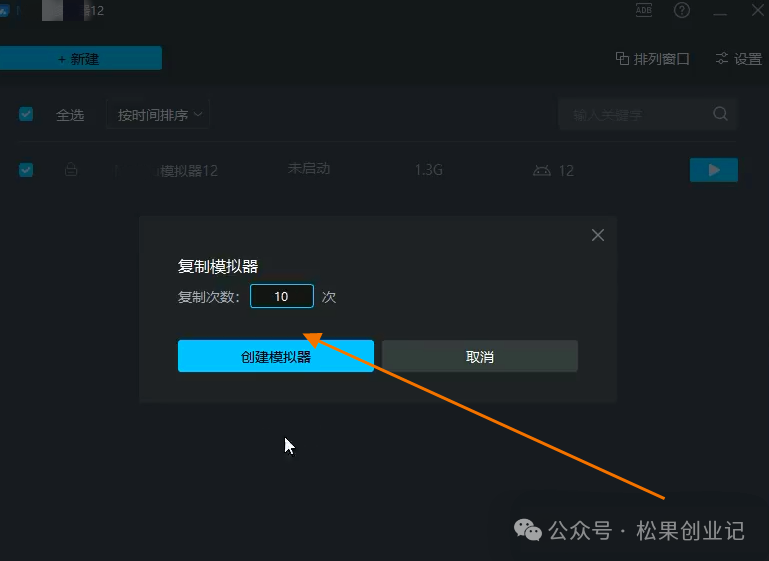Uncheck the 模拟器12 row checkbox

(x=26, y=170)
